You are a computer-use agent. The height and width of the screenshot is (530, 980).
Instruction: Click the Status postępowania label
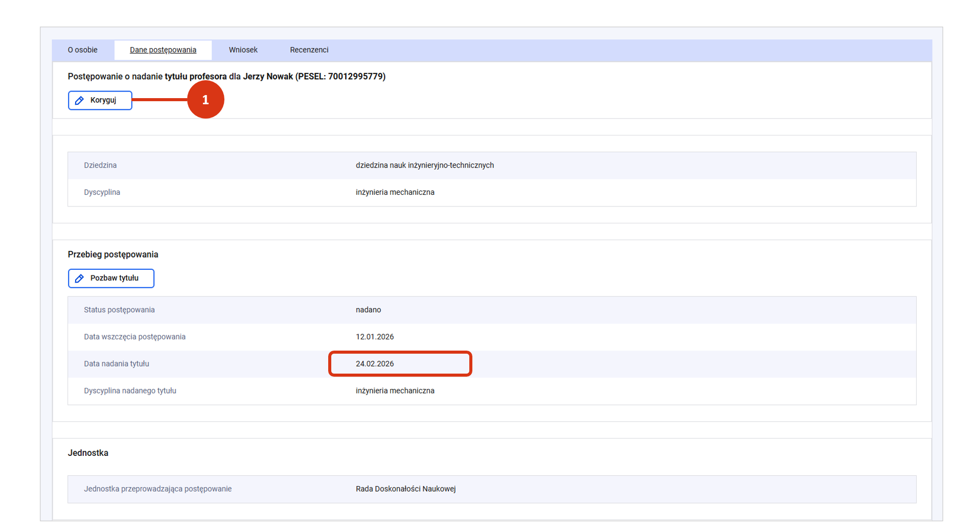click(x=119, y=310)
